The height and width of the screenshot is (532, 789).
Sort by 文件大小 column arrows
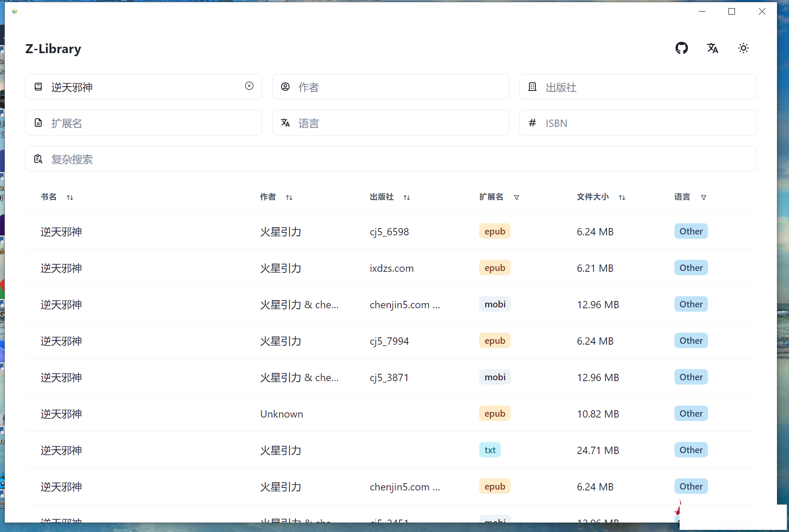pos(622,198)
